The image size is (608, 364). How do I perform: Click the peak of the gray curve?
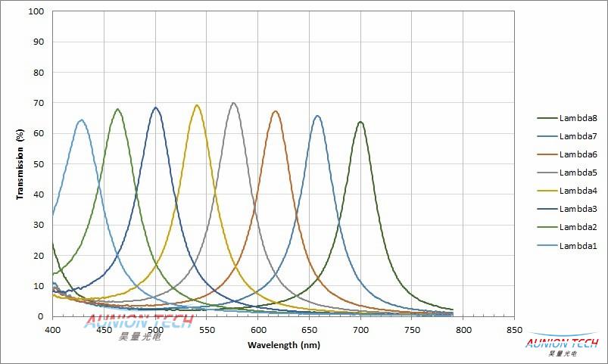(x=233, y=103)
